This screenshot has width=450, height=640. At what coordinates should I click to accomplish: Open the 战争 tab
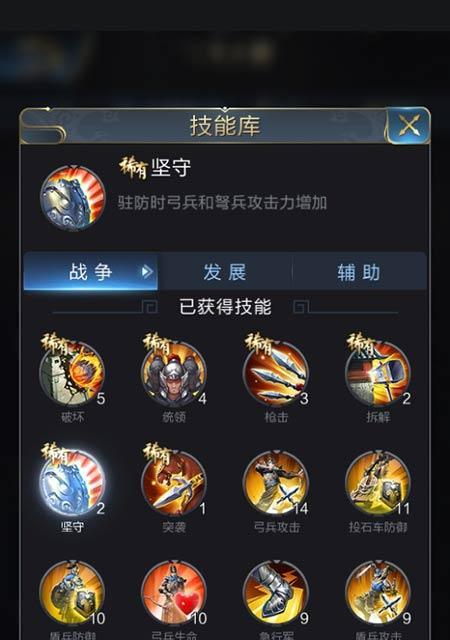pos(91,271)
